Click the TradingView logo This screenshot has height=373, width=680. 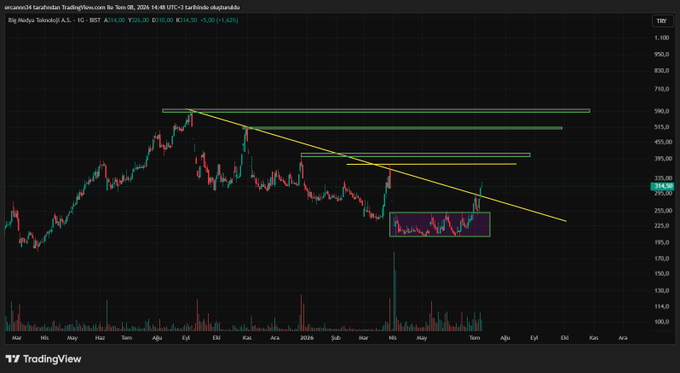tap(43, 359)
